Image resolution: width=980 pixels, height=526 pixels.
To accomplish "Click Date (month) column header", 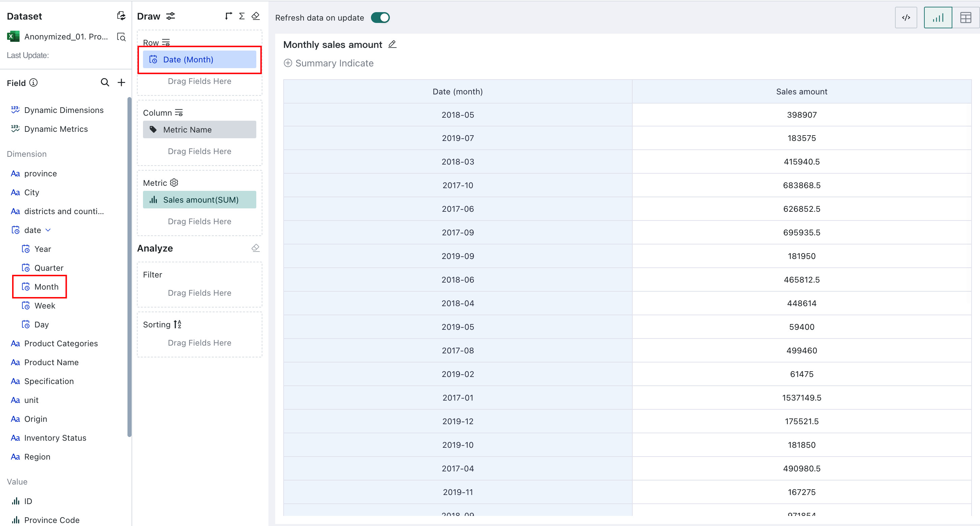I will (458, 92).
